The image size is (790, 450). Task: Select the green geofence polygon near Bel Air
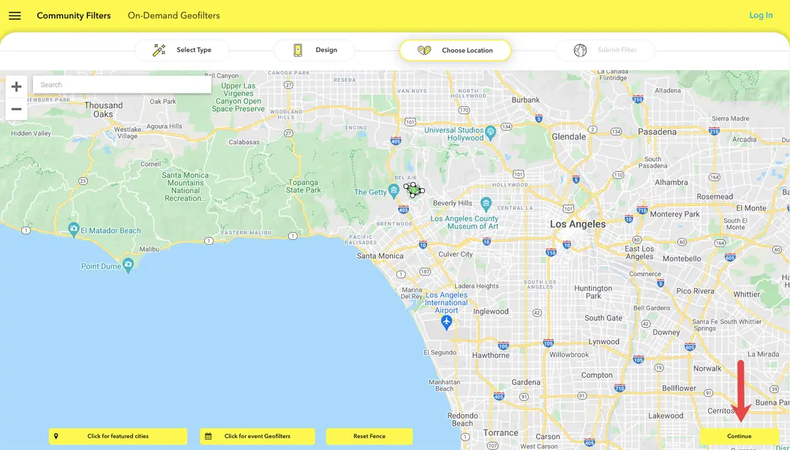coord(414,190)
